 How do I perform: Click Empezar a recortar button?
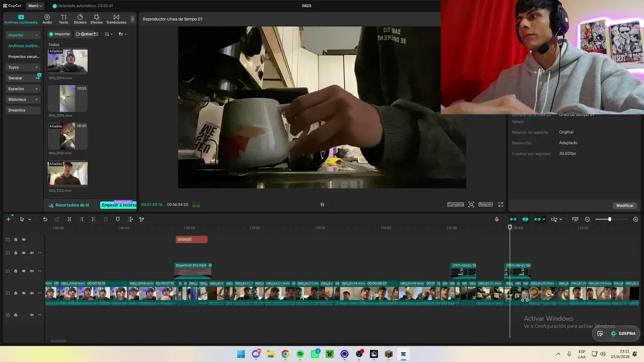118,205
